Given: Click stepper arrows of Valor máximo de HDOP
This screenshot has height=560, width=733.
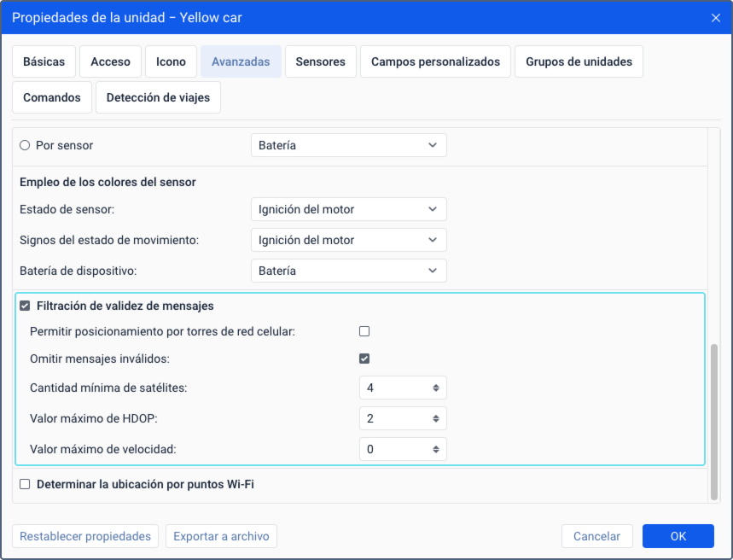Looking at the screenshot, I should tap(436, 418).
